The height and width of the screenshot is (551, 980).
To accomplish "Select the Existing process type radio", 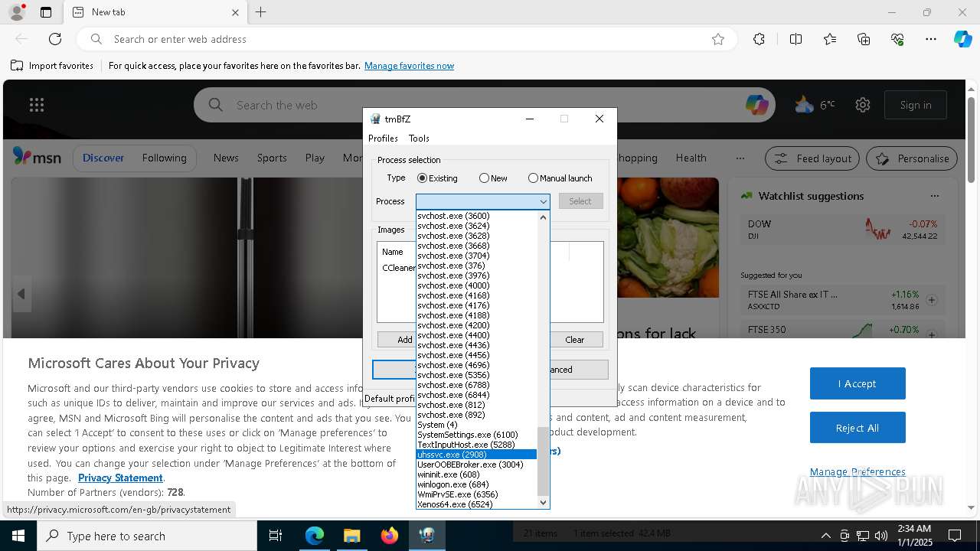I will [x=437, y=178].
